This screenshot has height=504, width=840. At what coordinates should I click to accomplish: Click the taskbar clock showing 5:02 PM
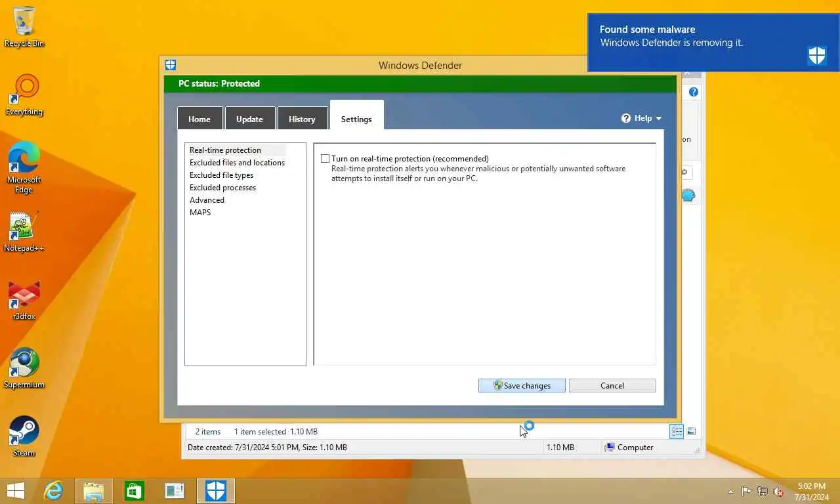(812, 492)
